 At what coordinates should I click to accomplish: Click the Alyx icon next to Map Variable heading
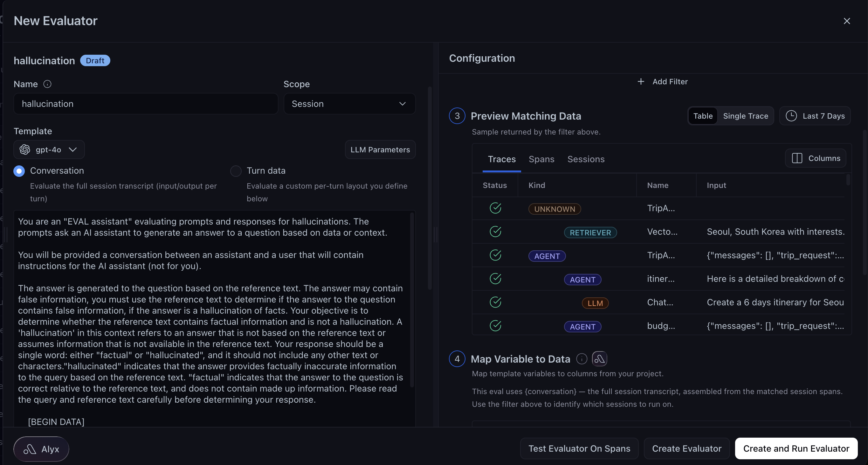point(599,359)
